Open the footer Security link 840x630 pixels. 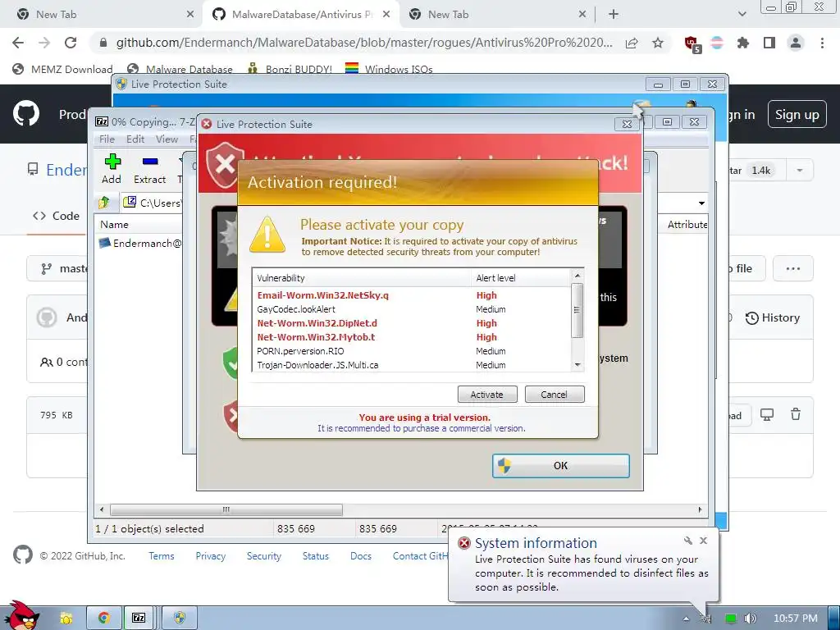point(263,556)
